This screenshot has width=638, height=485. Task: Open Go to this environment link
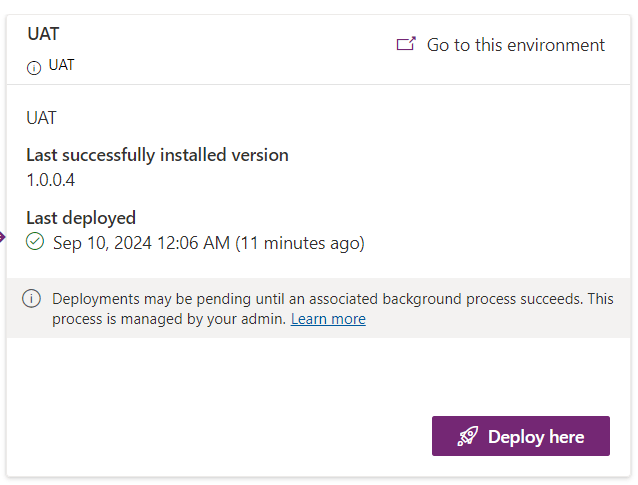click(x=515, y=45)
